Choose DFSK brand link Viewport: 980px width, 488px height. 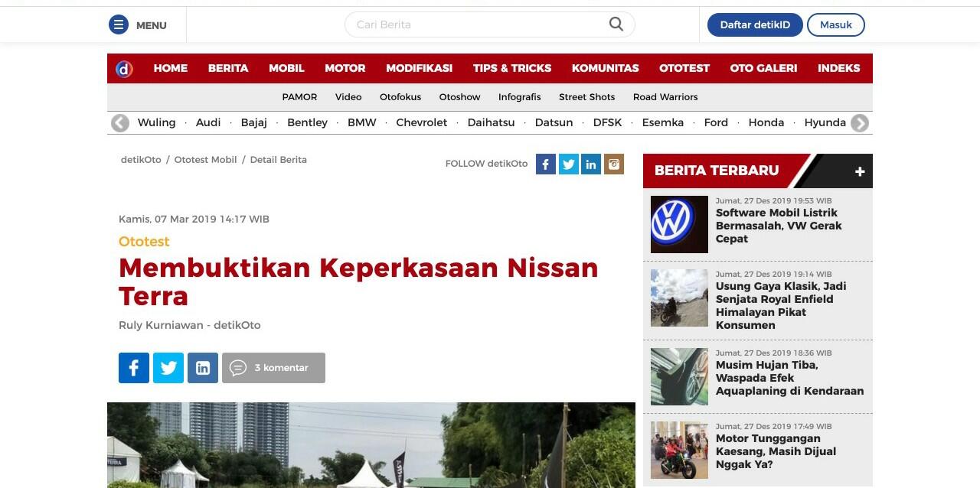607,122
